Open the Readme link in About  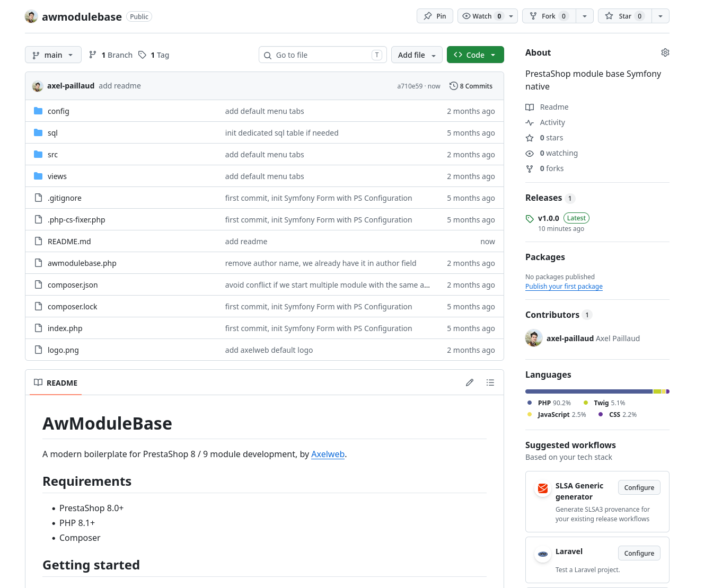point(554,107)
